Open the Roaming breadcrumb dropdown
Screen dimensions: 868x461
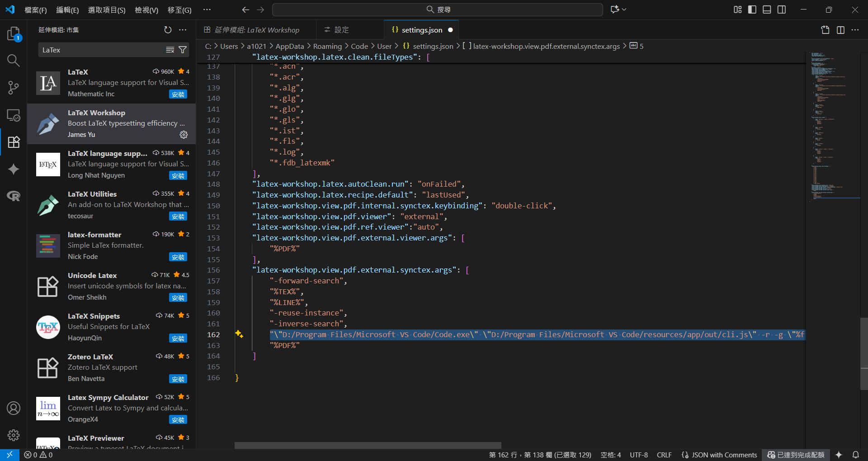click(327, 46)
